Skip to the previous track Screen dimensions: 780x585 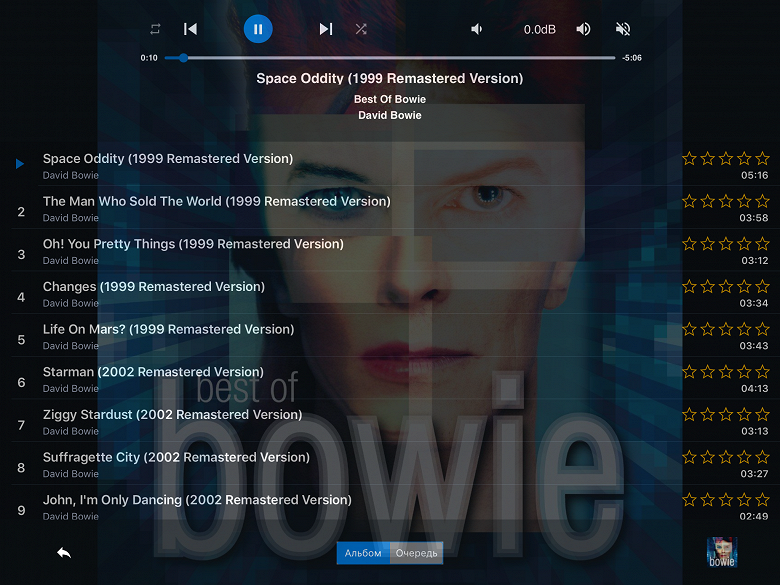pyautogui.click(x=191, y=29)
